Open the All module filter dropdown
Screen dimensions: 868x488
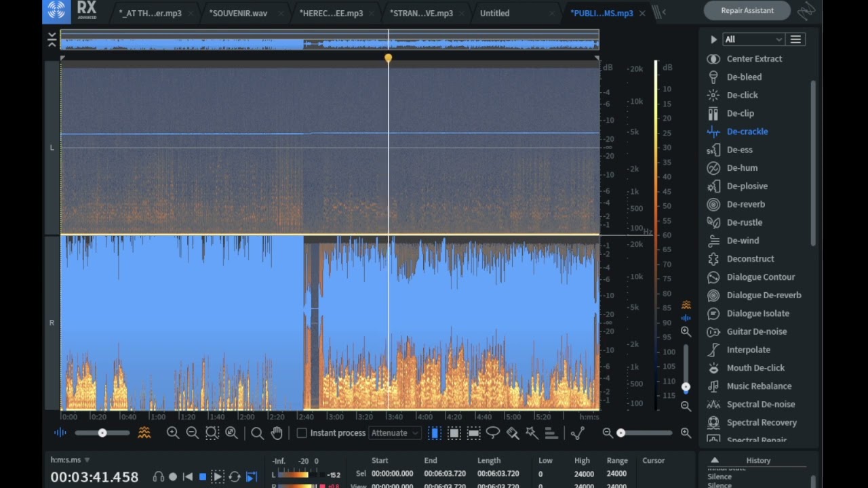pyautogui.click(x=753, y=39)
